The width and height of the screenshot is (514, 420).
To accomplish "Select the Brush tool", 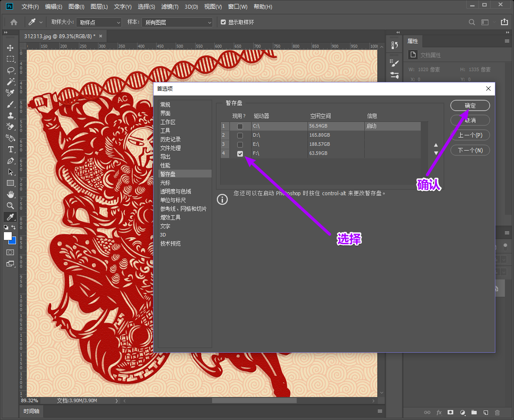I will [x=10, y=104].
